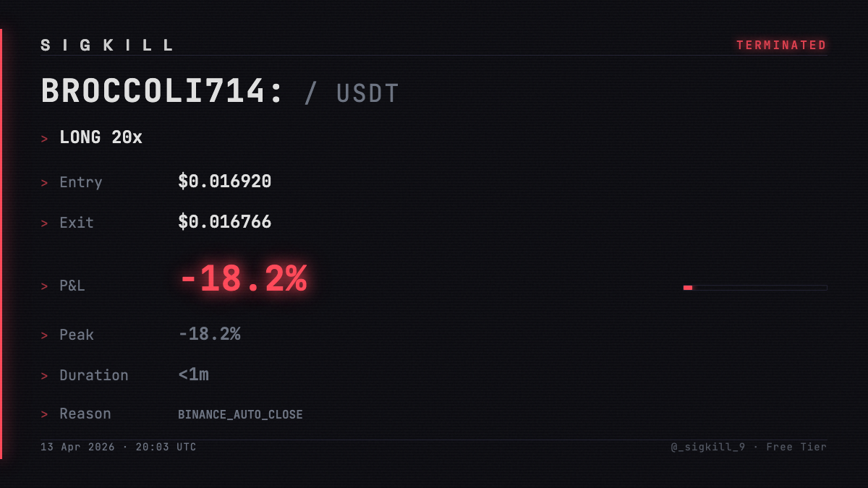
Task: Expand the chevron next to Entry
Action: pos(45,183)
